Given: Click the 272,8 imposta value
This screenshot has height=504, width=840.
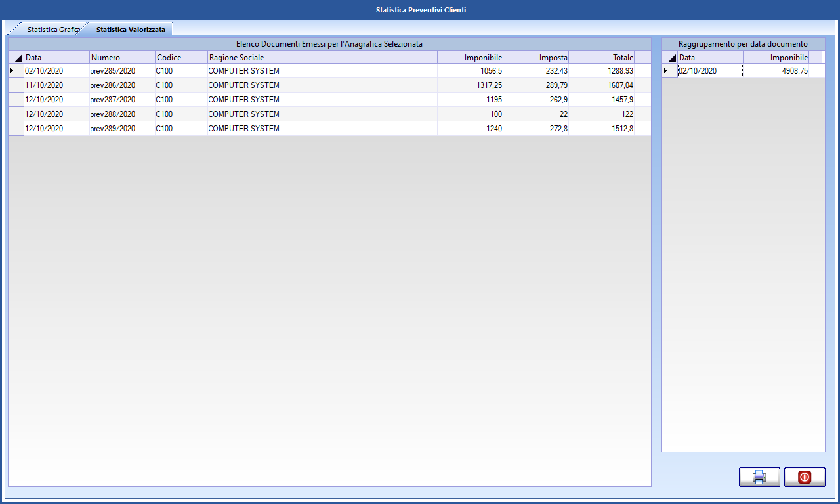Looking at the screenshot, I should coord(536,129).
